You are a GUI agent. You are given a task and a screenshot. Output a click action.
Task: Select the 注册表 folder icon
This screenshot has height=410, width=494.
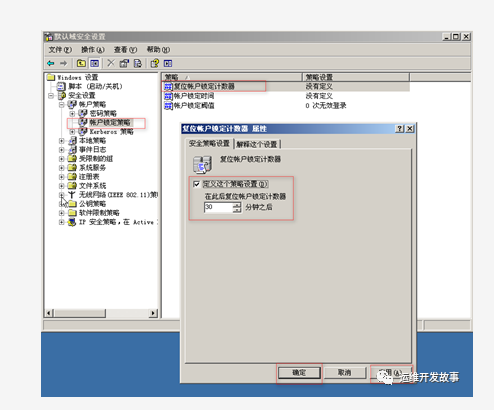coord(72,177)
